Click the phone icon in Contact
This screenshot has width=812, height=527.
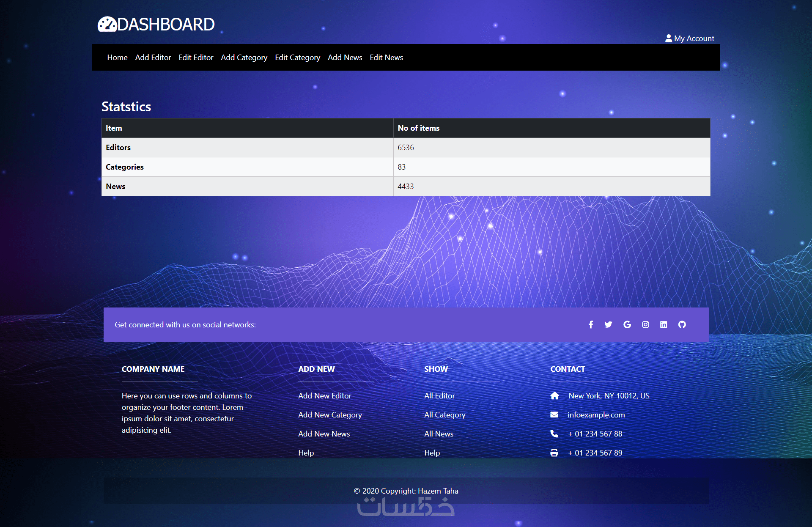tap(554, 434)
